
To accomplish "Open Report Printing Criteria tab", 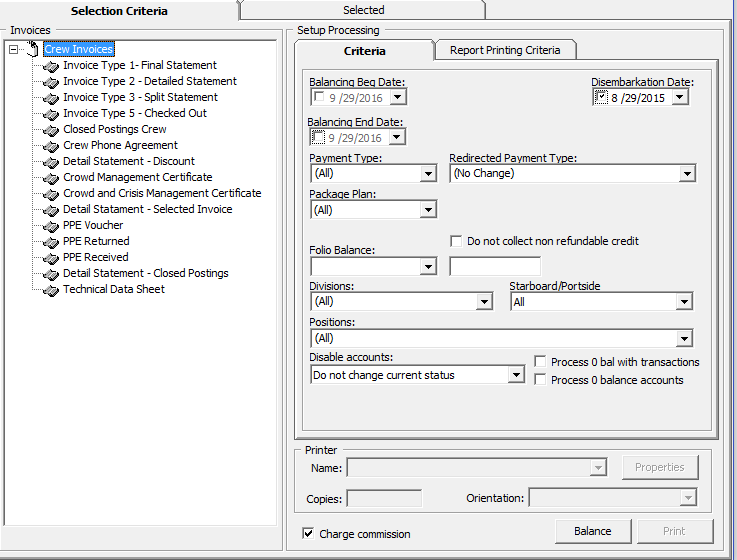I will (x=505, y=50).
